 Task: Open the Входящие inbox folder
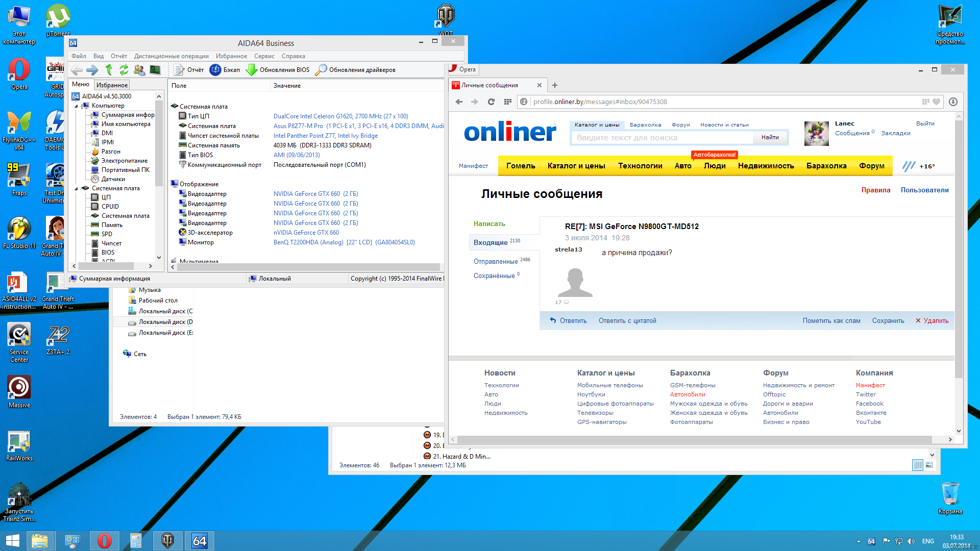(x=491, y=242)
